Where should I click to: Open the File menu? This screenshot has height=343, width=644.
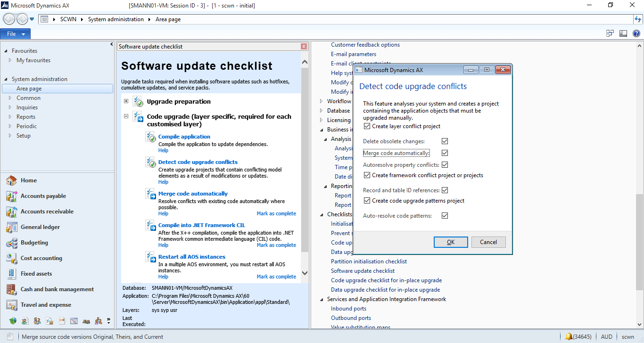coord(16,34)
